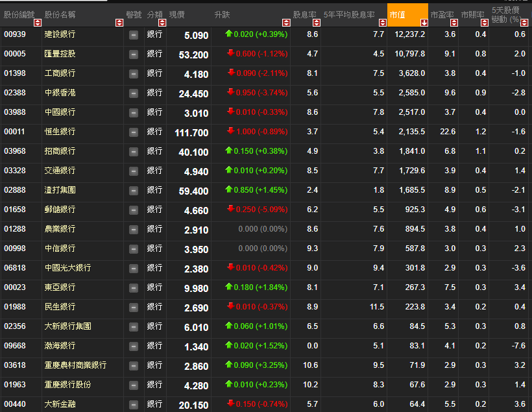This screenshot has height=412, width=532.
Task: Click the minus button for 重慶銀行股份
Action: pos(134,385)
